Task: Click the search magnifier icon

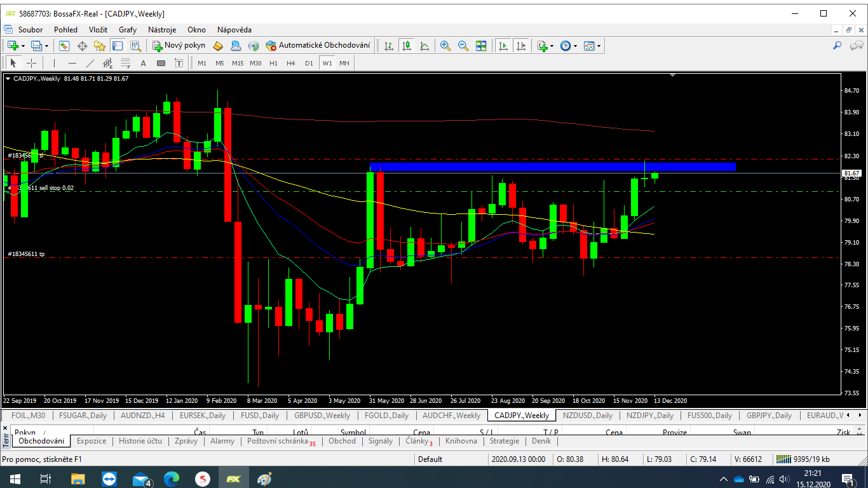Action: click(x=837, y=46)
